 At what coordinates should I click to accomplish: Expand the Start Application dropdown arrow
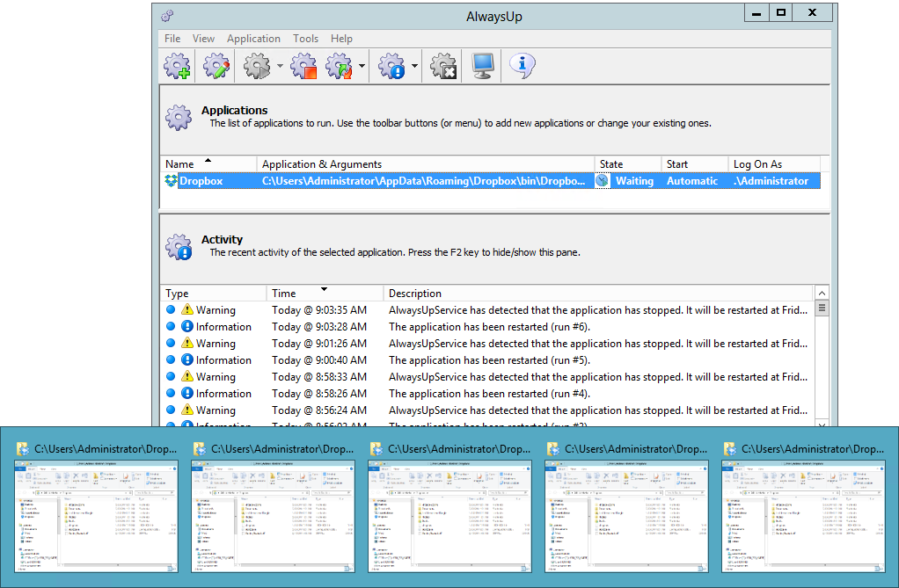click(280, 67)
